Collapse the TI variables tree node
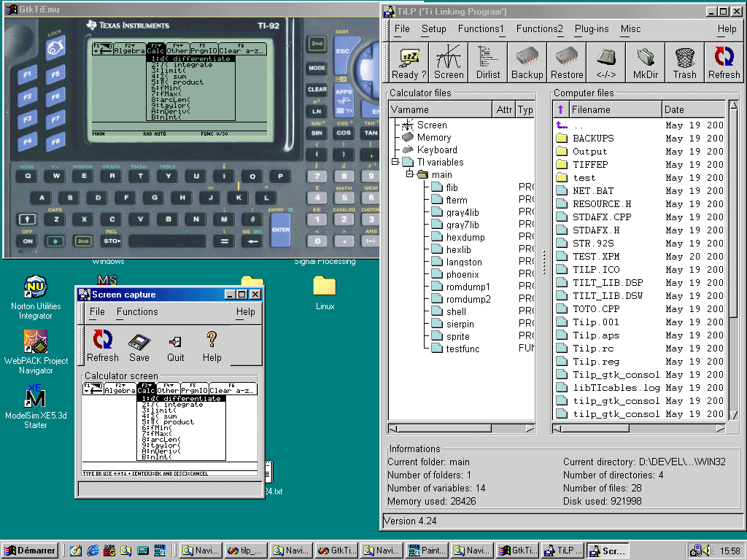Image resolution: width=747 pixels, height=560 pixels. [x=395, y=162]
